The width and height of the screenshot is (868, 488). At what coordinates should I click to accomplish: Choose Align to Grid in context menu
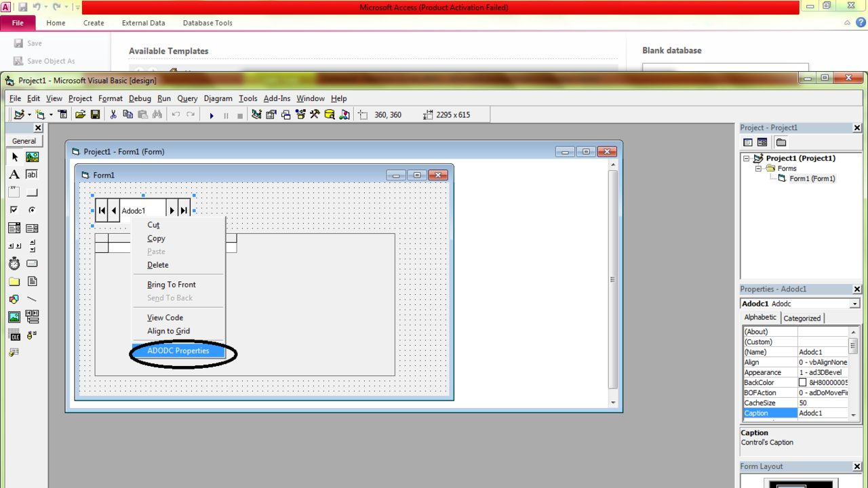pos(169,331)
